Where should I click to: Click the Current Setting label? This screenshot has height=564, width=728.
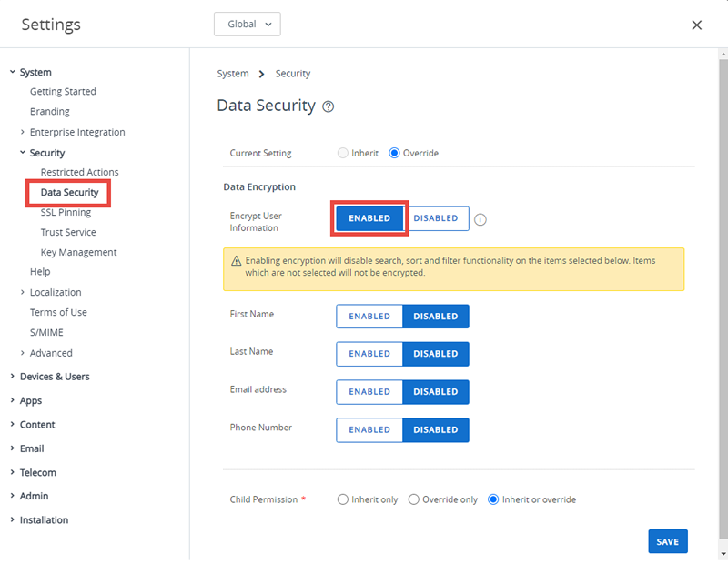[260, 153]
